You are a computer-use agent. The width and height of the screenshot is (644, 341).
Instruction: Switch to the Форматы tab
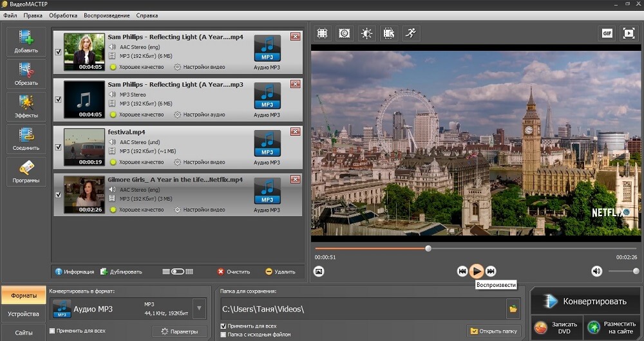[23, 295]
